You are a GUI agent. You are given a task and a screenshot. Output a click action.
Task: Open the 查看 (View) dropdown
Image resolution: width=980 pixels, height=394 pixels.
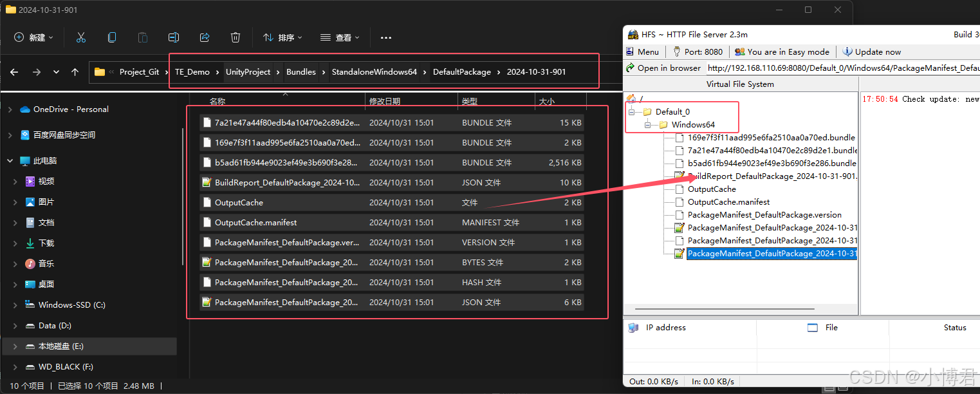340,38
